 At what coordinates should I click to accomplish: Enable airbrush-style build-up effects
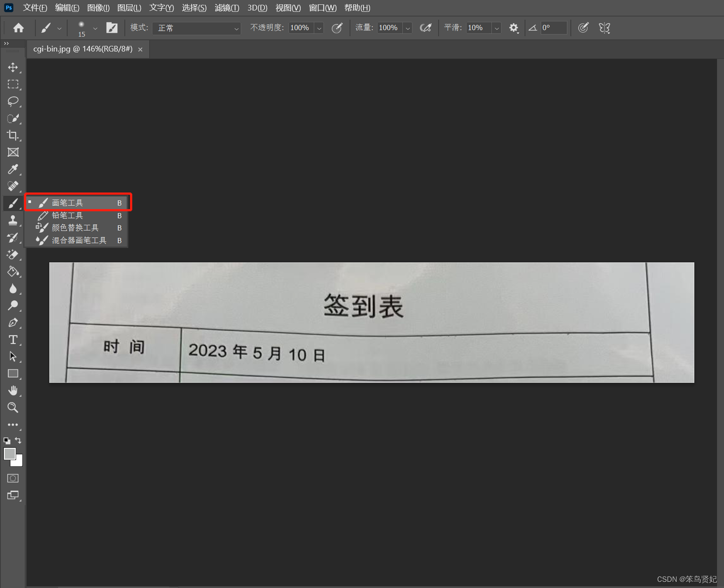425,28
